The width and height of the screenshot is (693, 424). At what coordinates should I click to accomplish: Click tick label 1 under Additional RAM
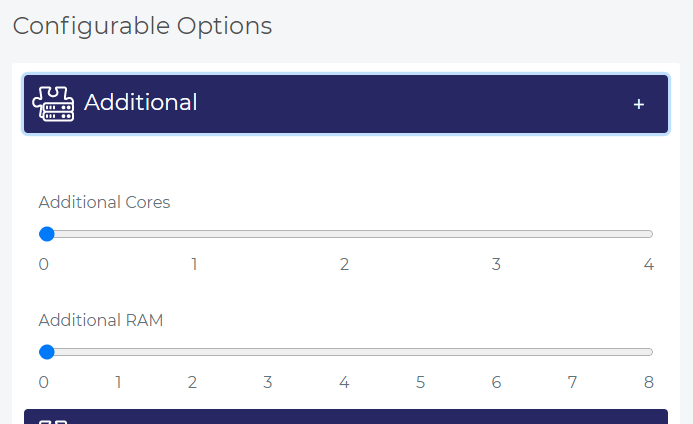[x=118, y=382]
